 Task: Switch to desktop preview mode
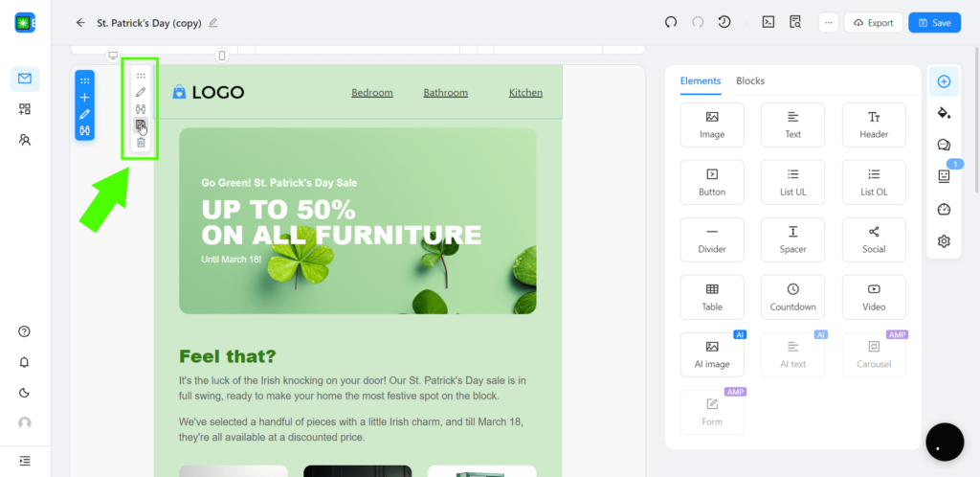113,56
